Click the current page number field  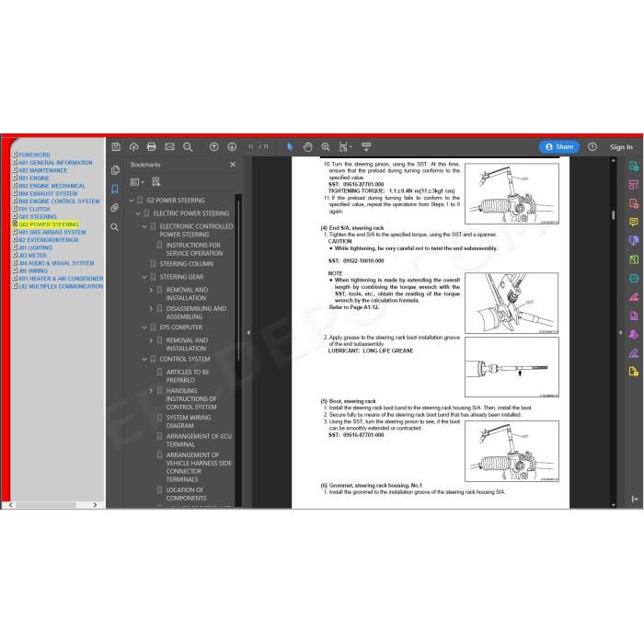pyautogui.click(x=251, y=146)
